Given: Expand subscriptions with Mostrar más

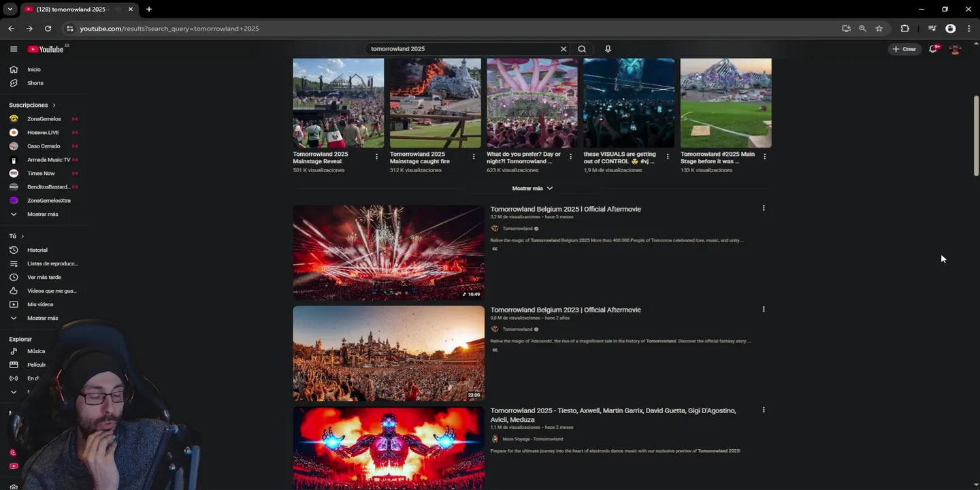Looking at the screenshot, I should point(42,214).
